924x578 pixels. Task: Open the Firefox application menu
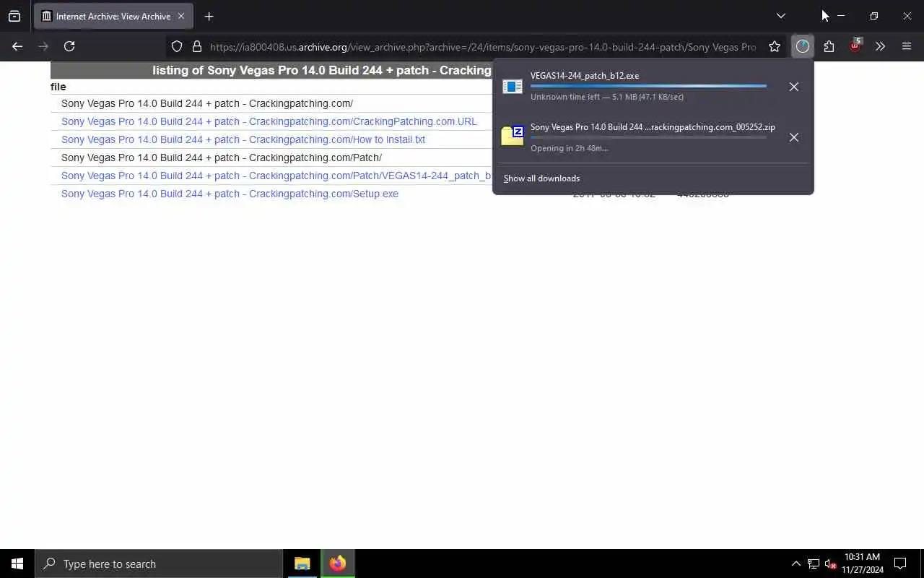coord(907,46)
